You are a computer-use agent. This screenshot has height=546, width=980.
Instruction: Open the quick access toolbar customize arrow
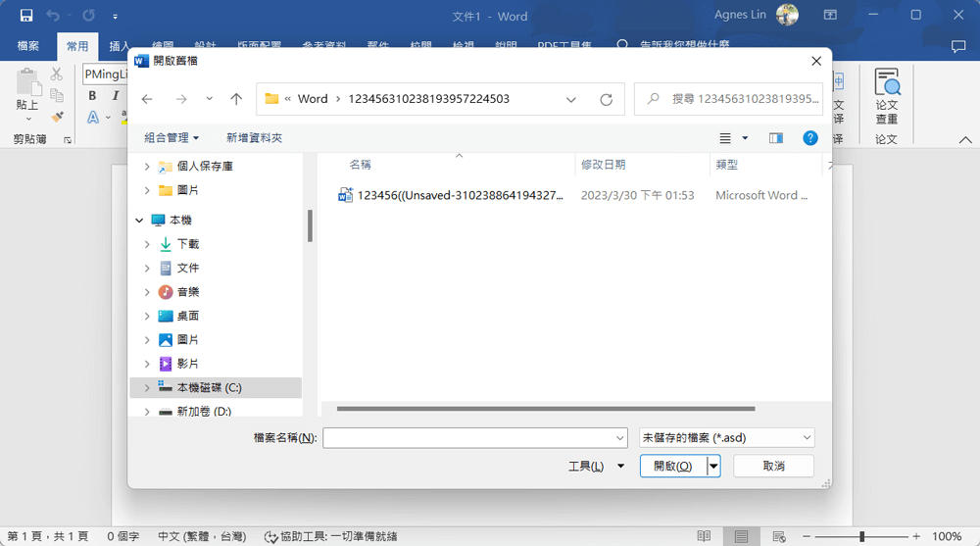(115, 17)
